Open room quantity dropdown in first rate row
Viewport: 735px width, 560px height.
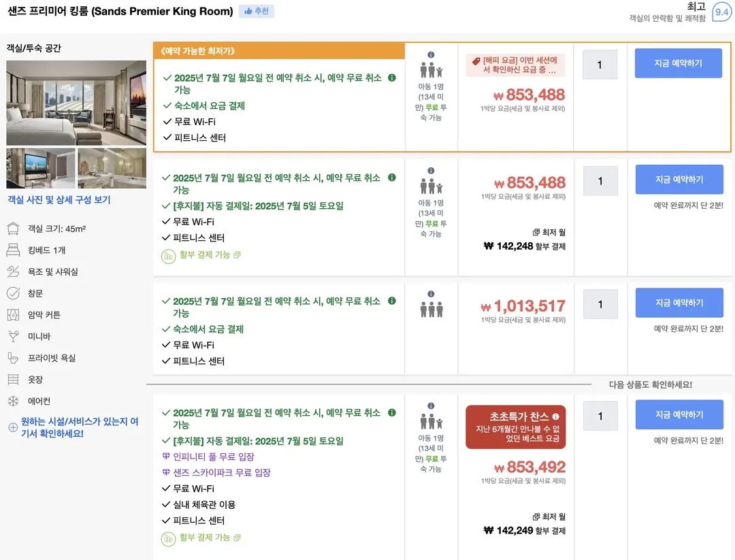click(x=600, y=65)
